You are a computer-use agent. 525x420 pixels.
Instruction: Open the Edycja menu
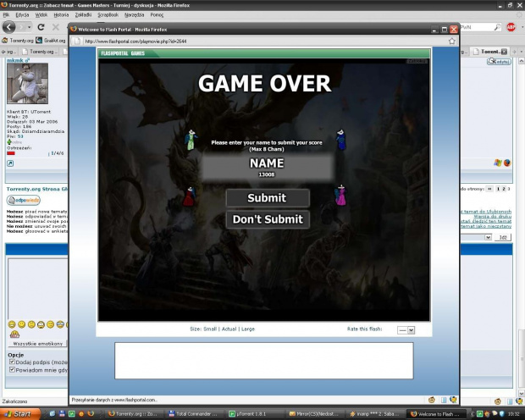(22, 14)
